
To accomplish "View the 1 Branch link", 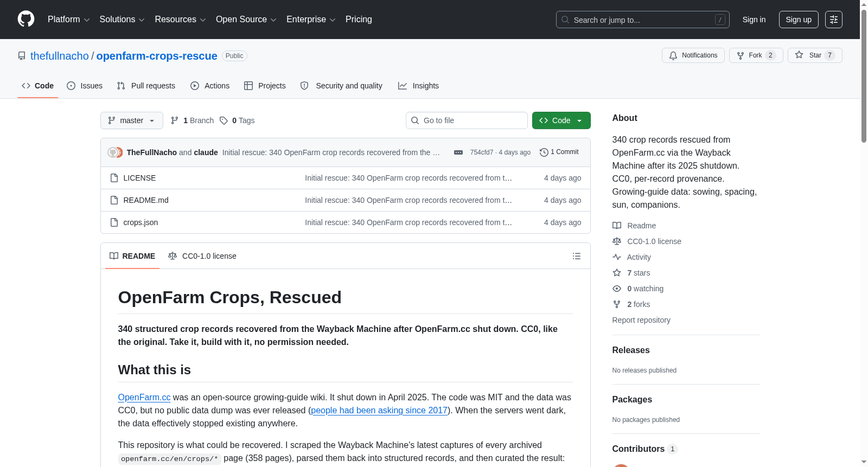I will pos(193,120).
